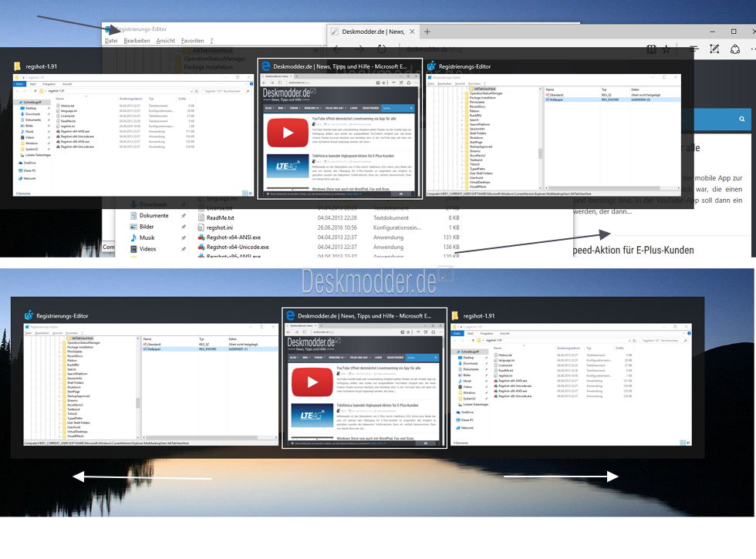
Task: Select the regshot.ini file name
Action: (219, 227)
